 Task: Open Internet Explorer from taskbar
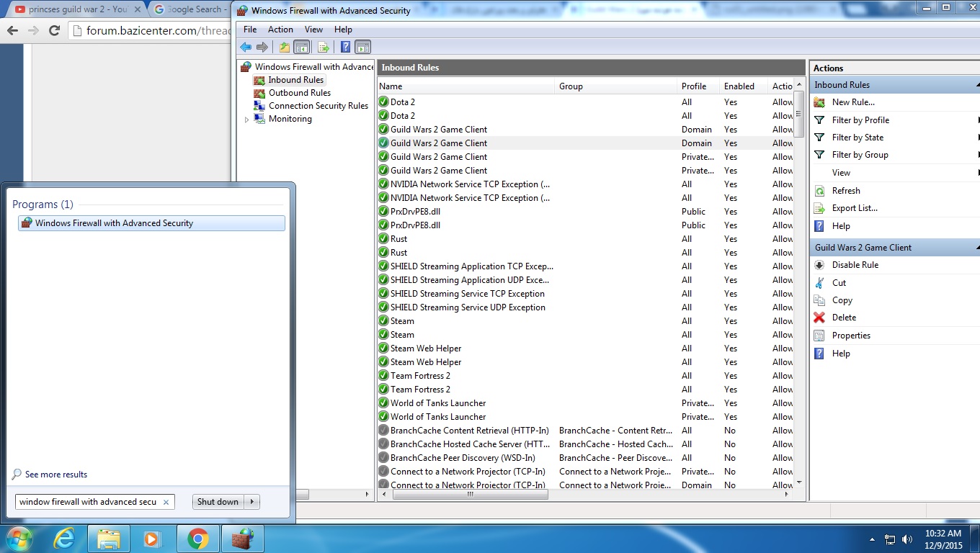coord(65,539)
